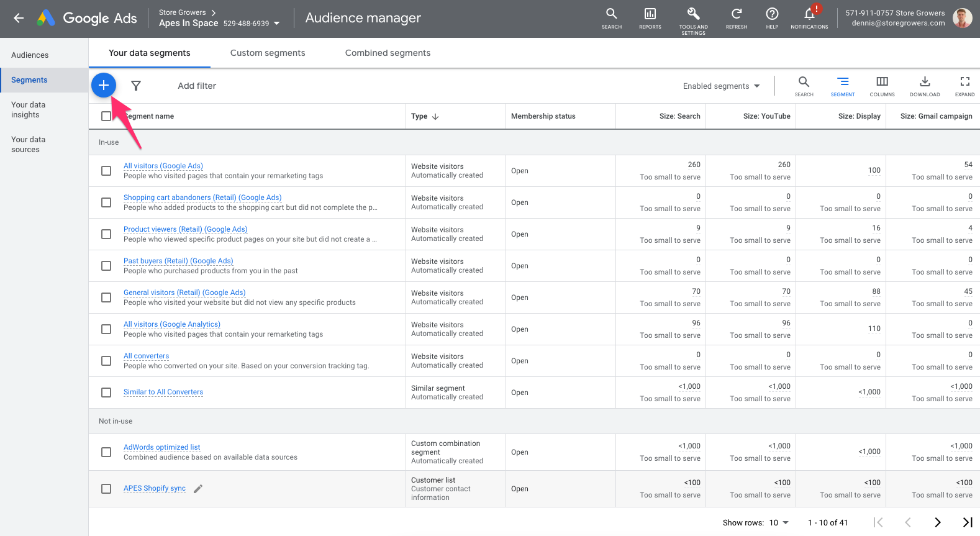Check Product viewers (Retail) row
Screen dimensions: 980x536
tap(106, 234)
